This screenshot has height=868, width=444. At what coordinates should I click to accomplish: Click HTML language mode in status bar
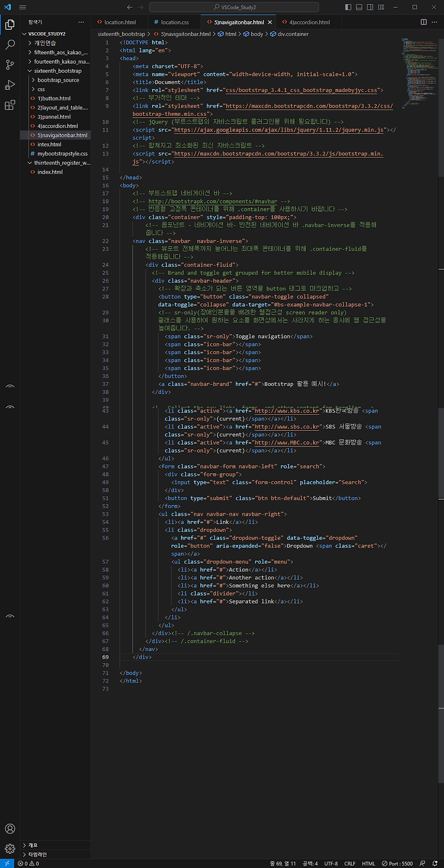(x=369, y=864)
